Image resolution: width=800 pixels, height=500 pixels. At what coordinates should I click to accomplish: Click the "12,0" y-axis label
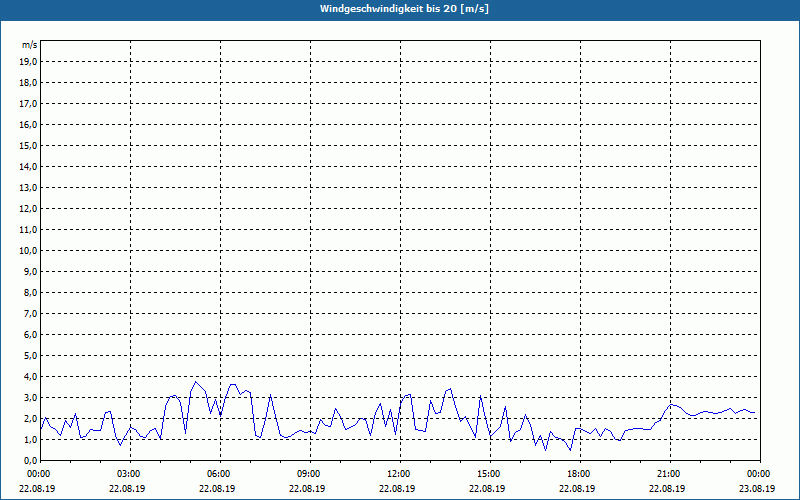(x=28, y=209)
